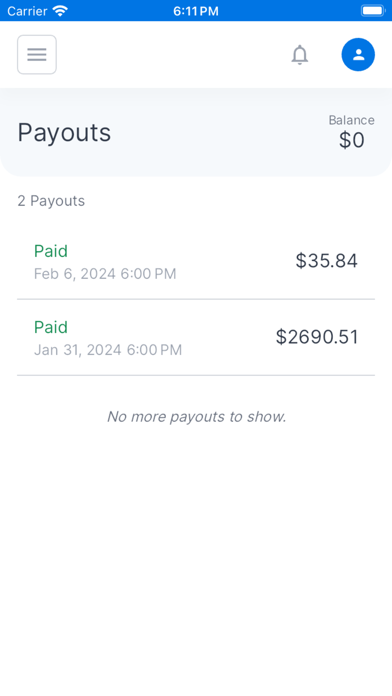This screenshot has height=696, width=392.
Task: Tap the 2 Payouts count text
Action: tap(51, 201)
